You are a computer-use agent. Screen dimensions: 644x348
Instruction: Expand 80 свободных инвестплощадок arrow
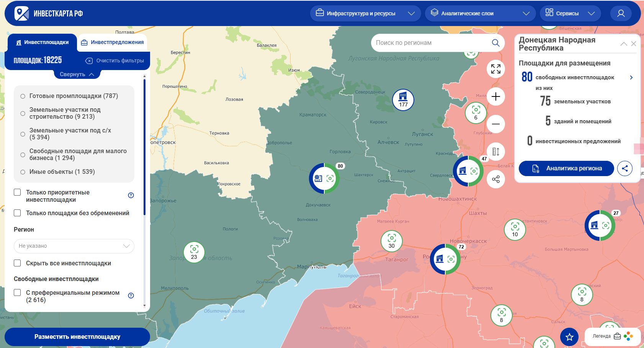click(631, 77)
